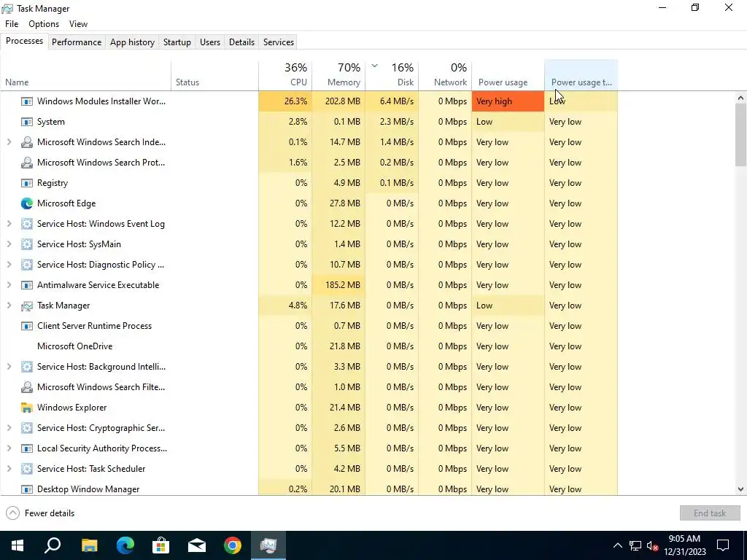Click the Microsoft Edge process icon
This screenshot has height=560, width=747.
click(27, 203)
